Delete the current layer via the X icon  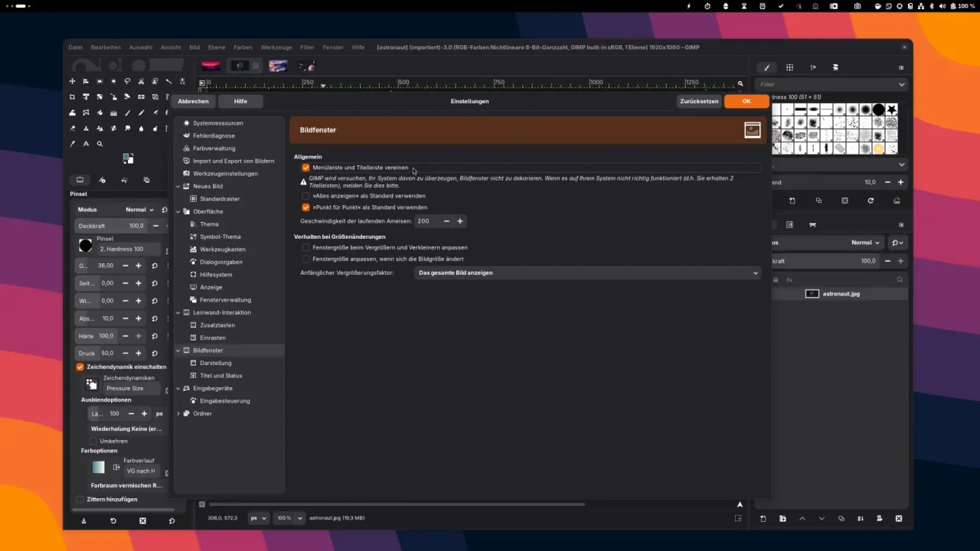(x=899, y=518)
